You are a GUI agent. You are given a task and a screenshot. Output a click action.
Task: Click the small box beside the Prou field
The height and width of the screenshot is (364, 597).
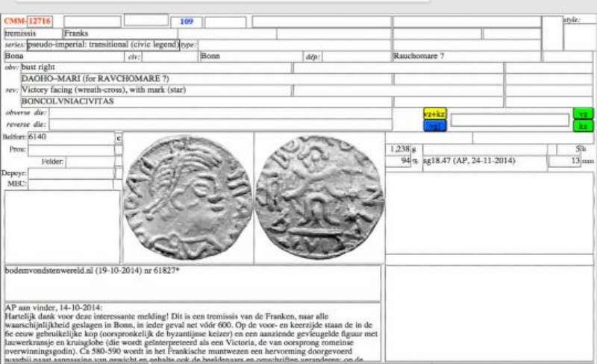pos(118,150)
